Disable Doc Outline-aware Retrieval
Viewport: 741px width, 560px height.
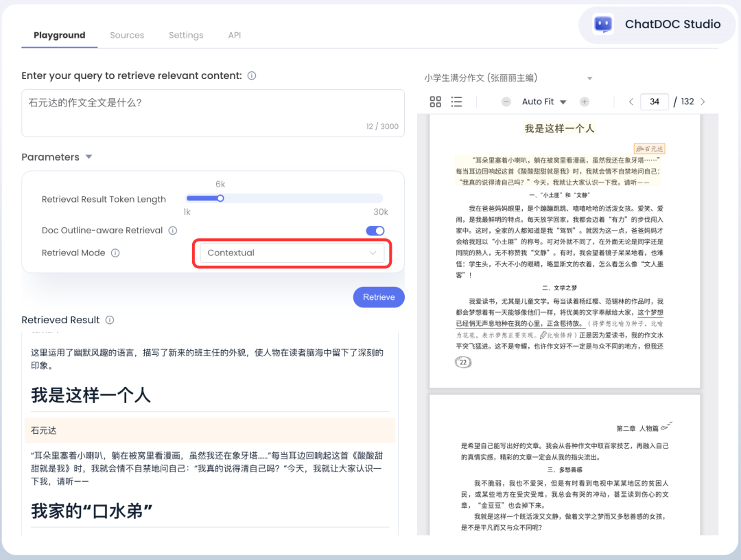(375, 230)
